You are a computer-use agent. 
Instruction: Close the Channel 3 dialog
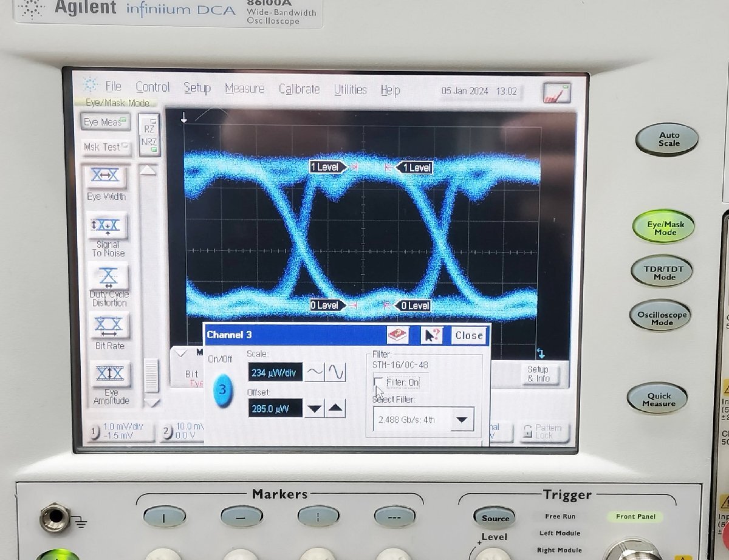469,335
